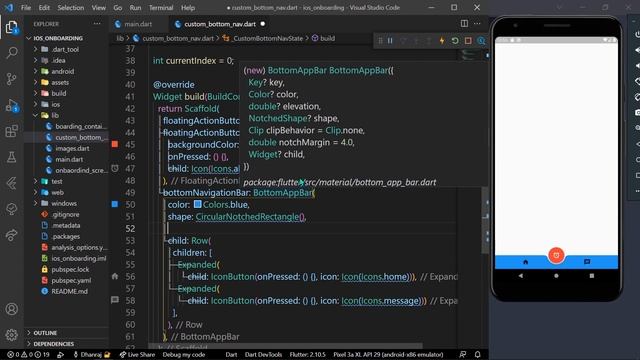This screenshot has height=360, width=640.
Task: Open the File menu
Action: pyautogui.click(x=26, y=7)
